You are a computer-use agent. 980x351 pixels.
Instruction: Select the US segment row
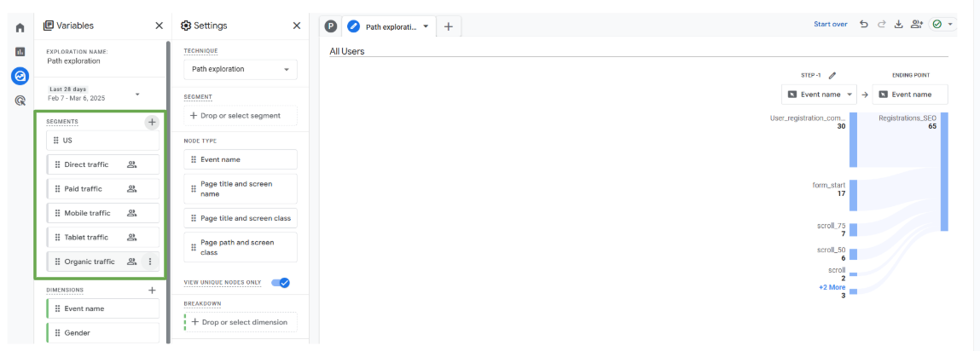point(102,141)
